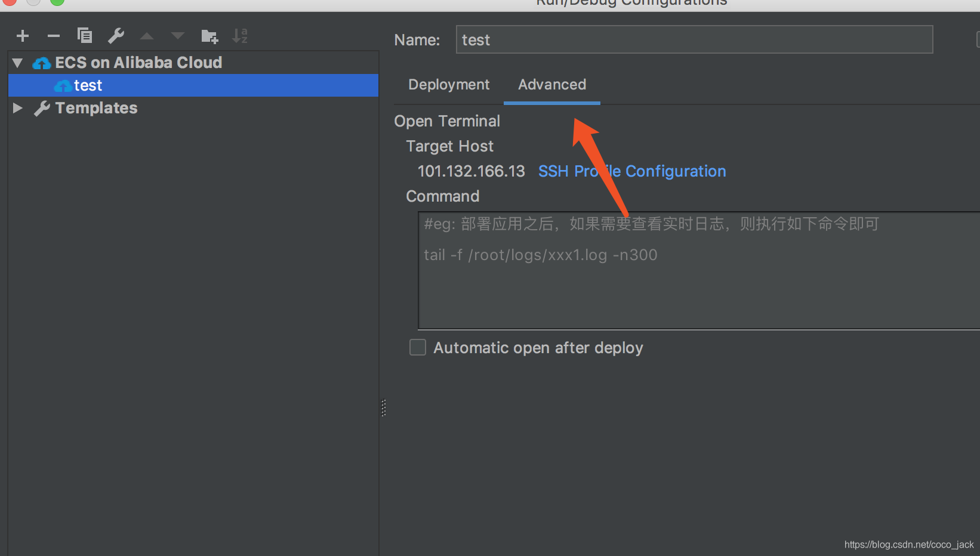Click inside the Command text area

point(699,270)
